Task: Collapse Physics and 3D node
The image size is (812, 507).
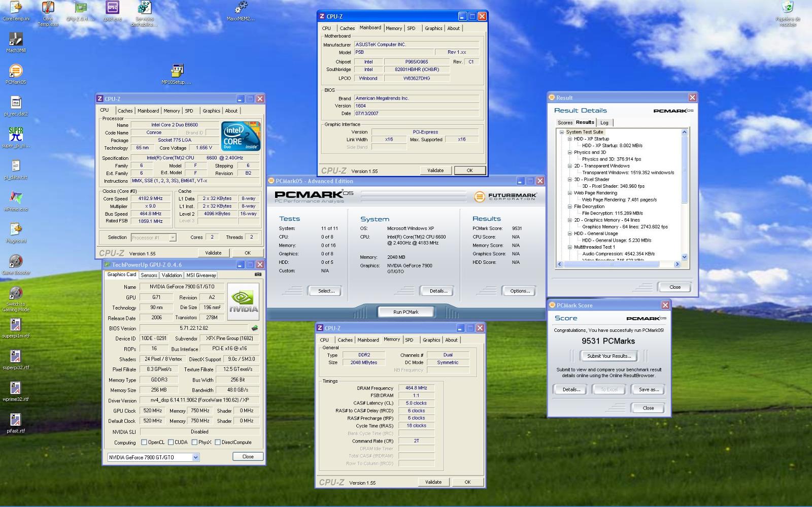Action: click(x=570, y=152)
